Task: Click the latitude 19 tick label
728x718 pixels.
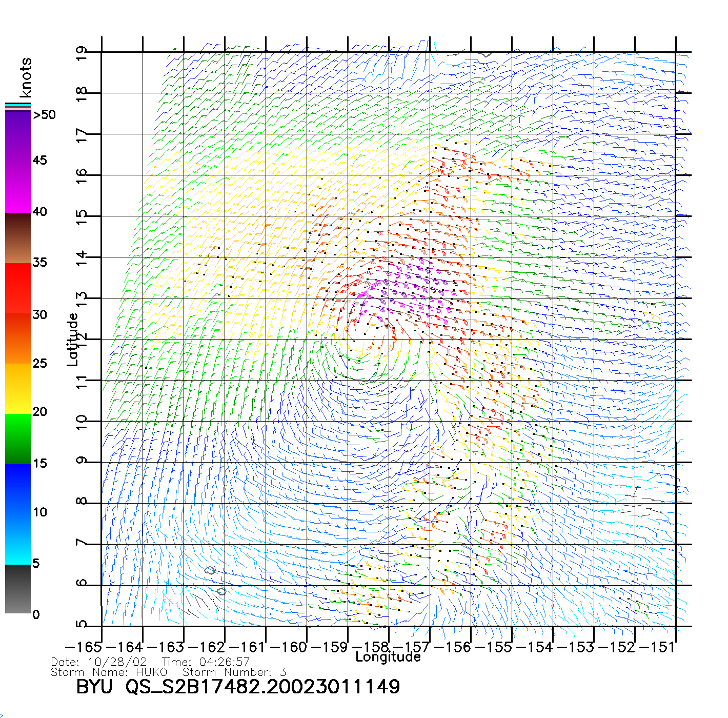Action: point(81,53)
